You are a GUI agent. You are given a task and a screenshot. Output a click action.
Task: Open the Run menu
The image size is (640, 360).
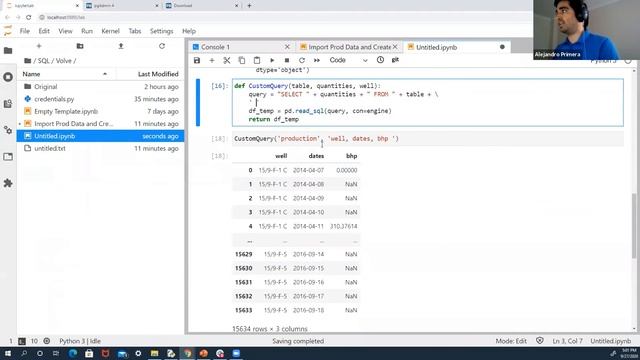pyautogui.click(x=87, y=31)
